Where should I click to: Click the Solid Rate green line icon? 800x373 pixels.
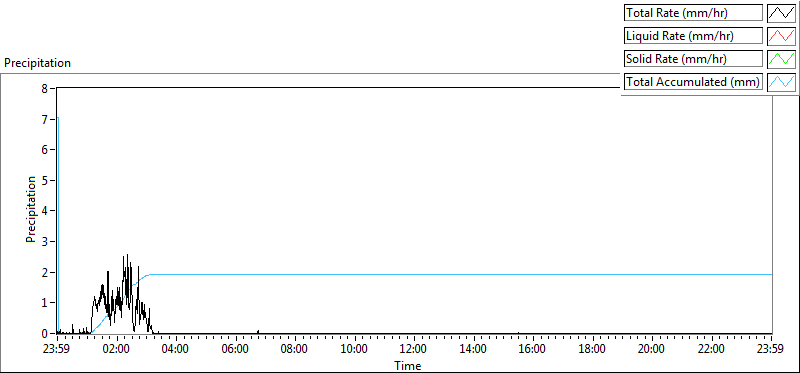781,59
